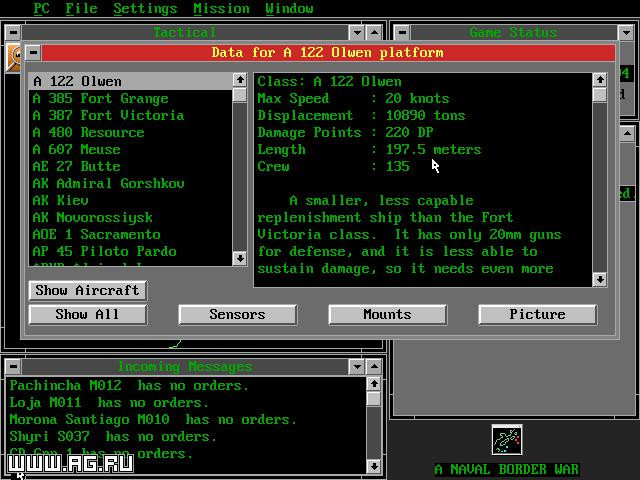
Task: Click the Show All button
Action: (88, 314)
